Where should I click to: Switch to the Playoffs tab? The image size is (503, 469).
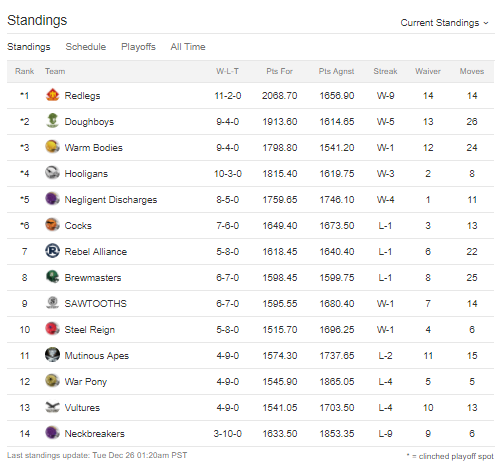(x=138, y=47)
